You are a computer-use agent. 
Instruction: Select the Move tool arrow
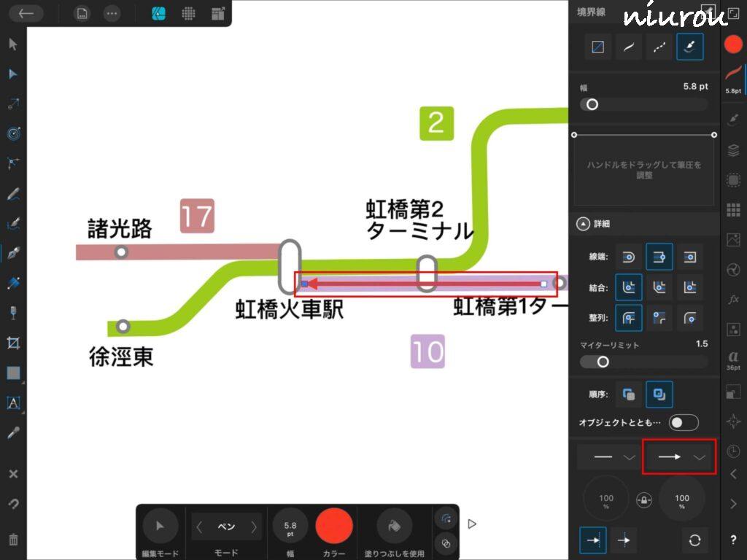(x=13, y=44)
